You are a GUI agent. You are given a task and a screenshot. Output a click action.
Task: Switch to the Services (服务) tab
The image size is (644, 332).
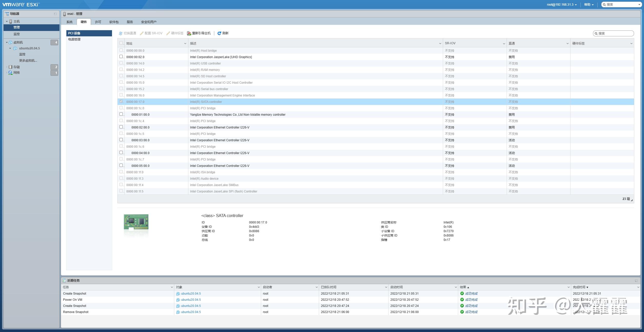(x=130, y=22)
